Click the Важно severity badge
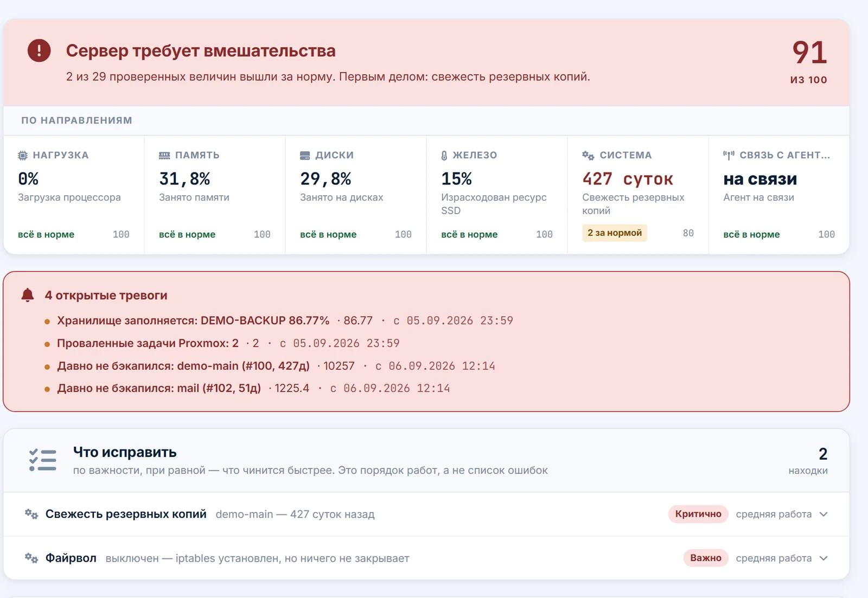The height and width of the screenshot is (598, 868). 706,558
